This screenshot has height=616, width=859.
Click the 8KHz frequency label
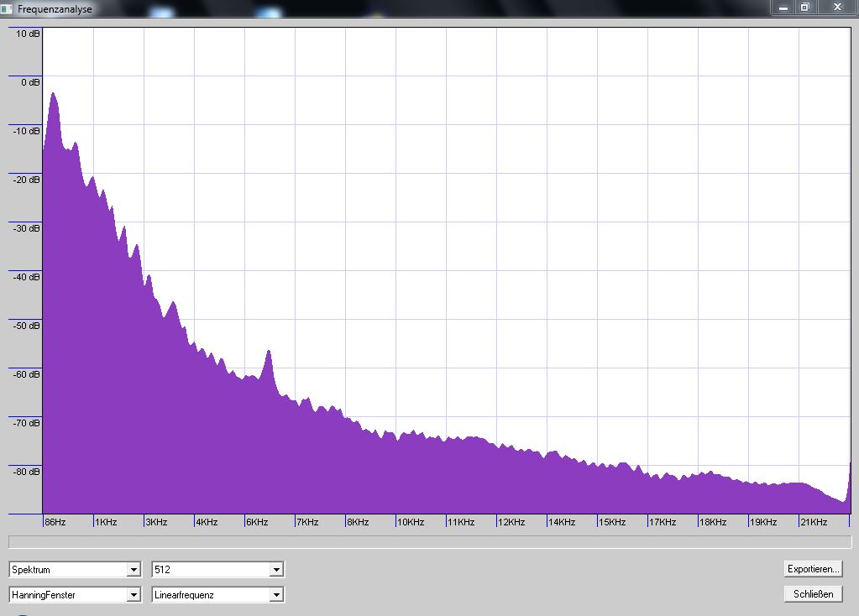[359, 522]
